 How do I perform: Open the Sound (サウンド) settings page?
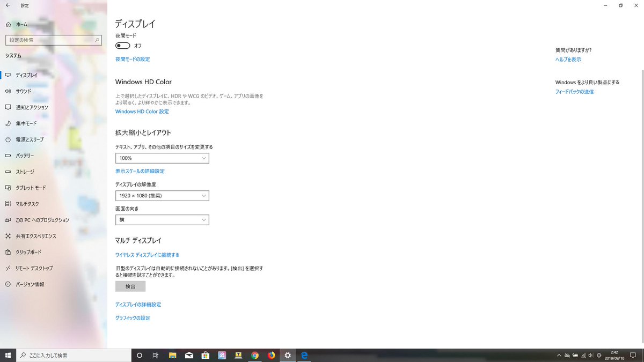pos(54,91)
